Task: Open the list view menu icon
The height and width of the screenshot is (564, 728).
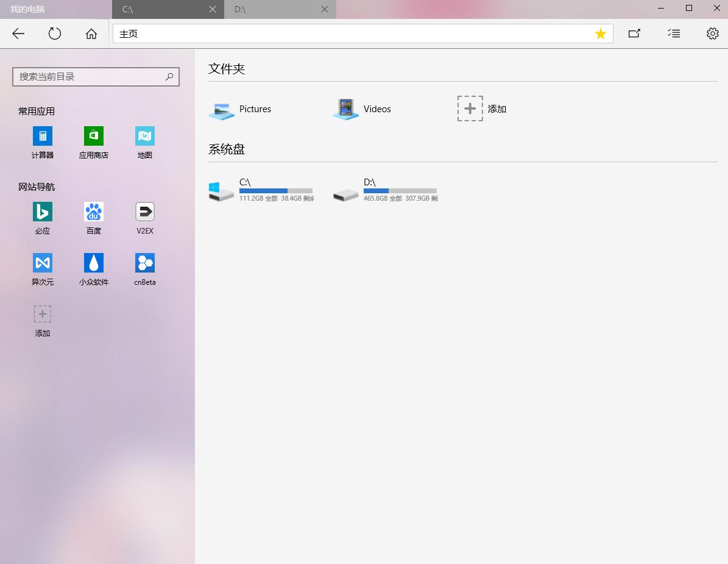Action: coord(674,34)
